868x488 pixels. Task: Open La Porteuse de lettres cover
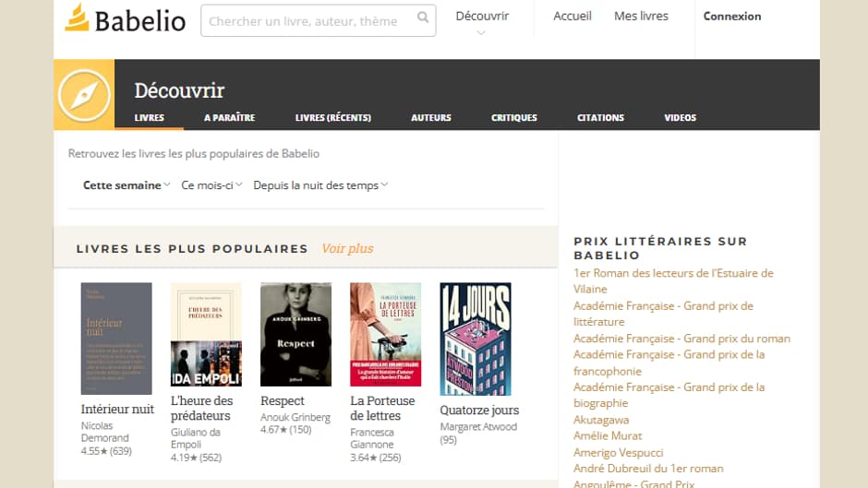point(385,334)
